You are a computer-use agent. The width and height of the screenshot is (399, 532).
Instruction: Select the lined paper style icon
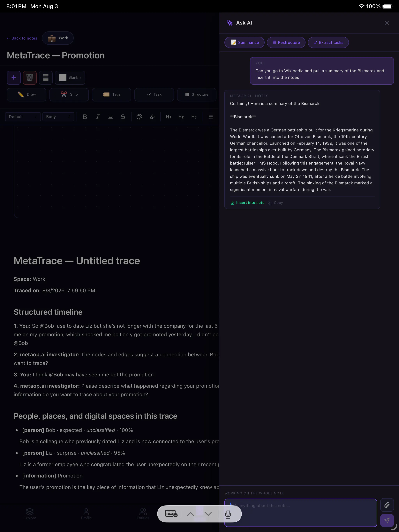(x=46, y=78)
